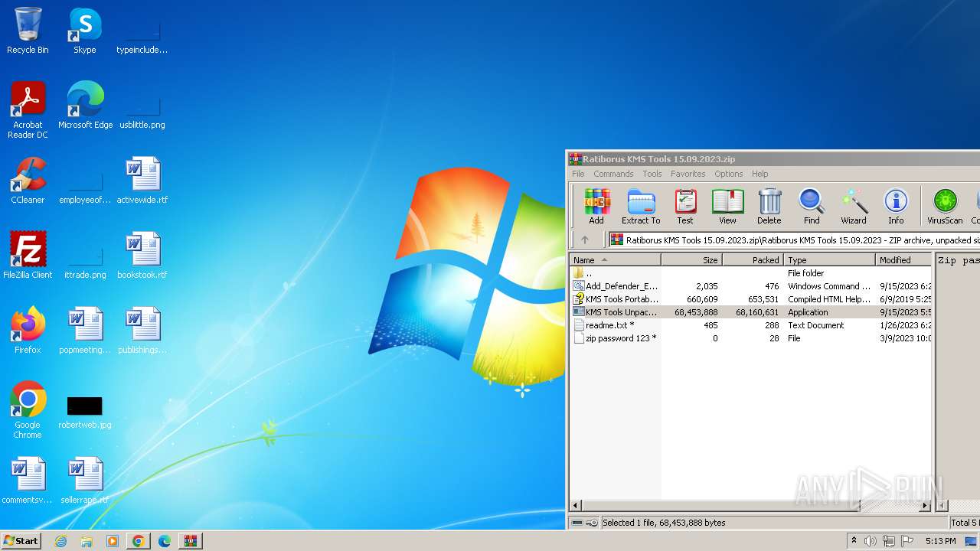Show hidden tray icons arrow

click(854, 541)
